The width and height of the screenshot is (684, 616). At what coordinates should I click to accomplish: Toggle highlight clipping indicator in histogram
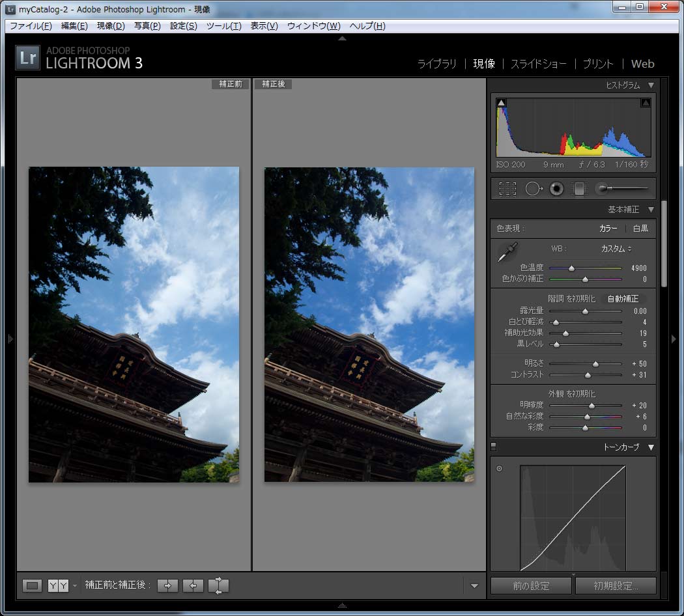646,103
